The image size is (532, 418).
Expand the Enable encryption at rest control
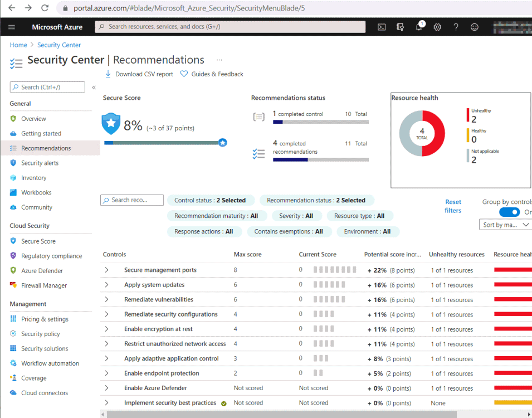pyautogui.click(x=106, y=329)
